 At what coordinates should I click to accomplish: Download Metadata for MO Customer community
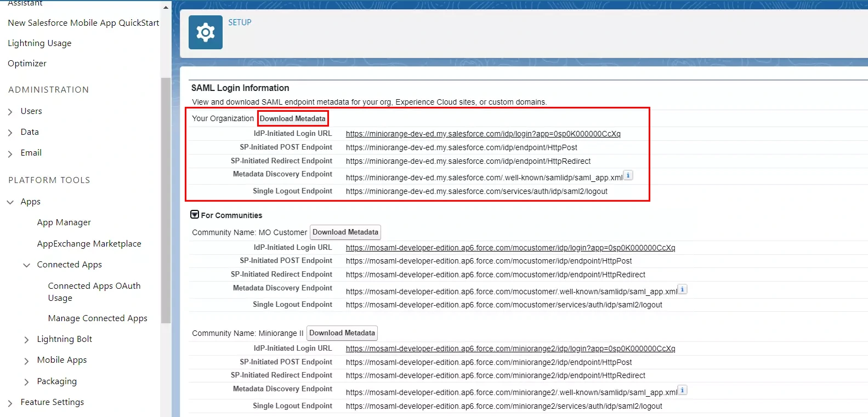(345, 232)
